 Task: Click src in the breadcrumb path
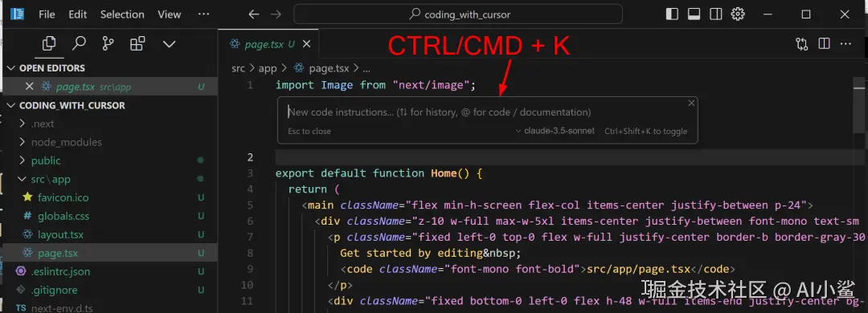pos(238,68)
